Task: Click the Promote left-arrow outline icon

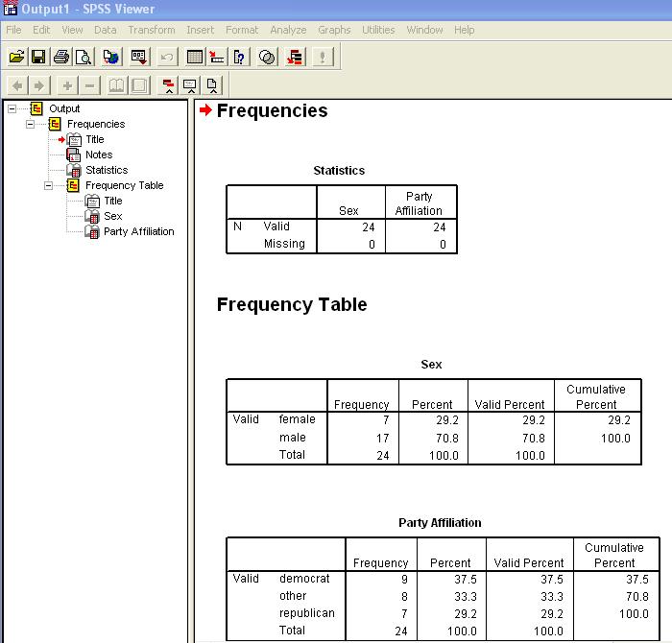Action: pyautogui.click(x=17, y=85)
